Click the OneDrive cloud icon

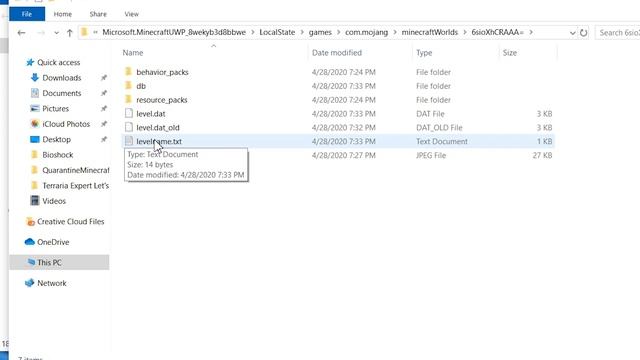click(x=29, y=242)
